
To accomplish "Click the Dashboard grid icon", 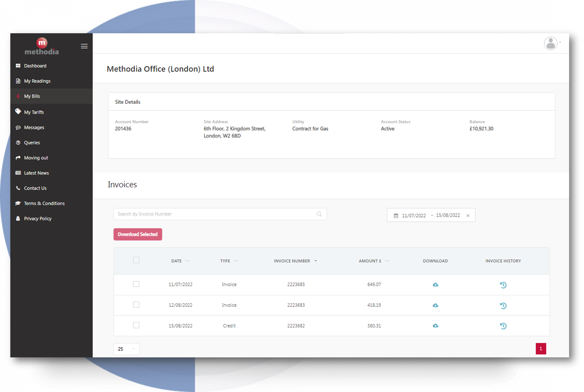I will [x=18, y=66].
